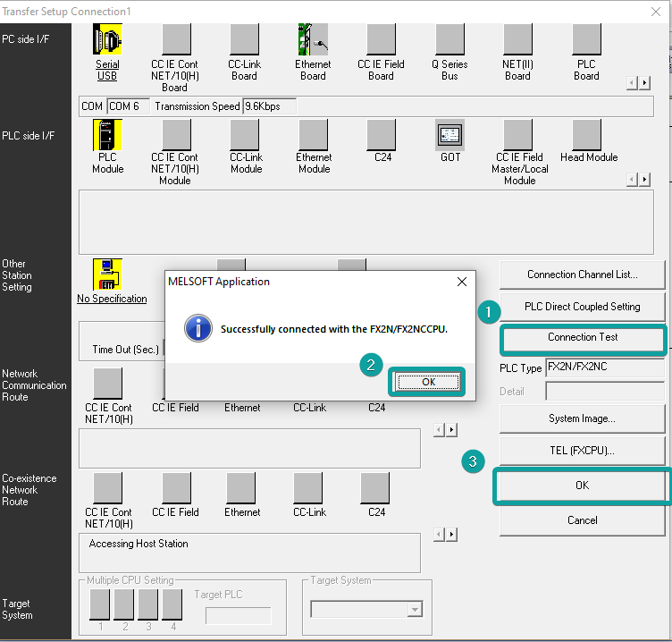Click the blue information icon in the MELSOFT dialog
Viewport: 672px width, 642px height.
click(198, 328)
